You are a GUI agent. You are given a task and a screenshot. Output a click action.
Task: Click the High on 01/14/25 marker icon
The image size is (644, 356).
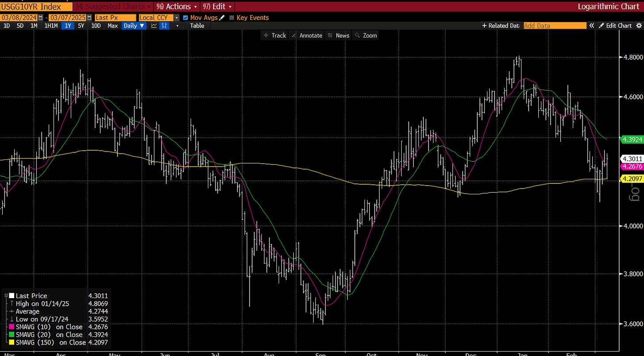(11, 304)
